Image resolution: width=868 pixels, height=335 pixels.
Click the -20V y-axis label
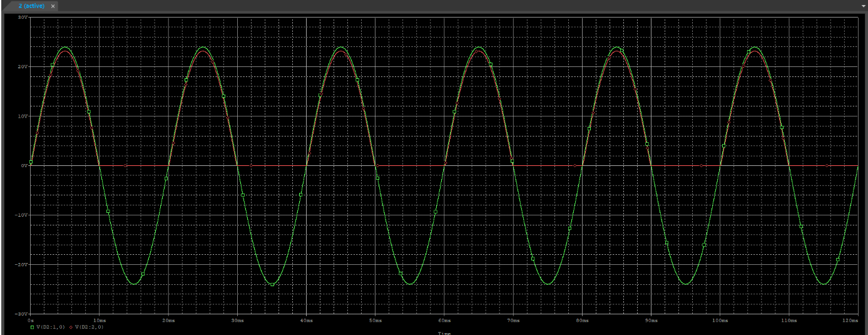(x=21, y=264)
